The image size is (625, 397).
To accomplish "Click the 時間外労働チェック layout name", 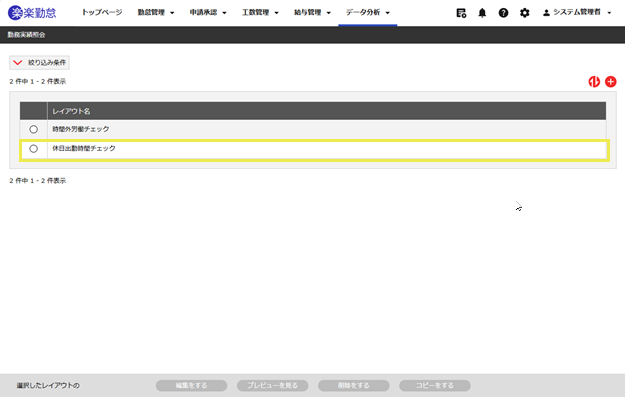I will 81,129.
